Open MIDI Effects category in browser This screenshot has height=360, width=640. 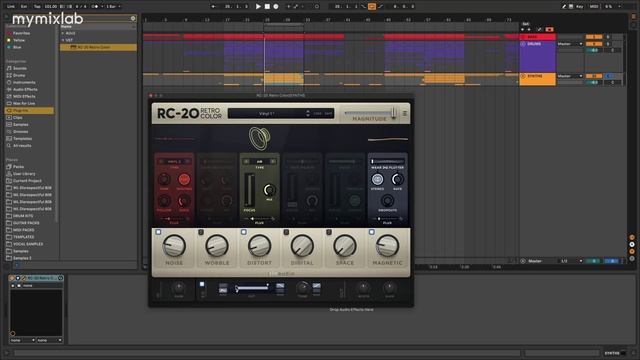pos(24,96)
